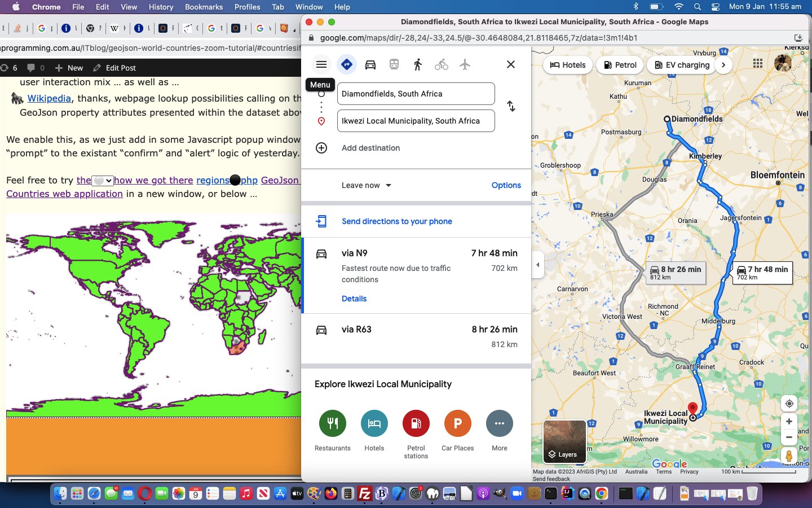Viewport: 812px width, 508px height.
Task: Open the View menu
Action: pyautogui.click(x=129, y=7)
